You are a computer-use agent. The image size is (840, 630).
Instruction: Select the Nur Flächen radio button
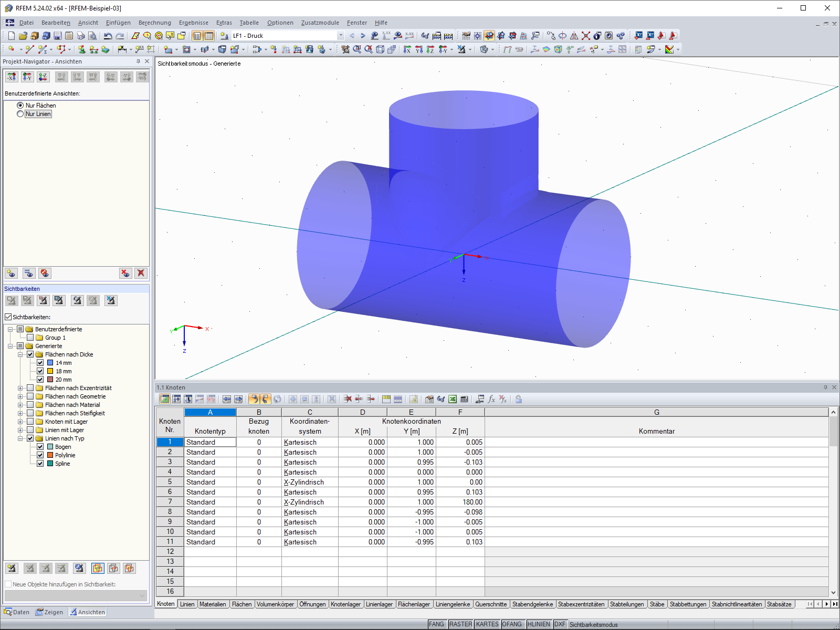20,106
